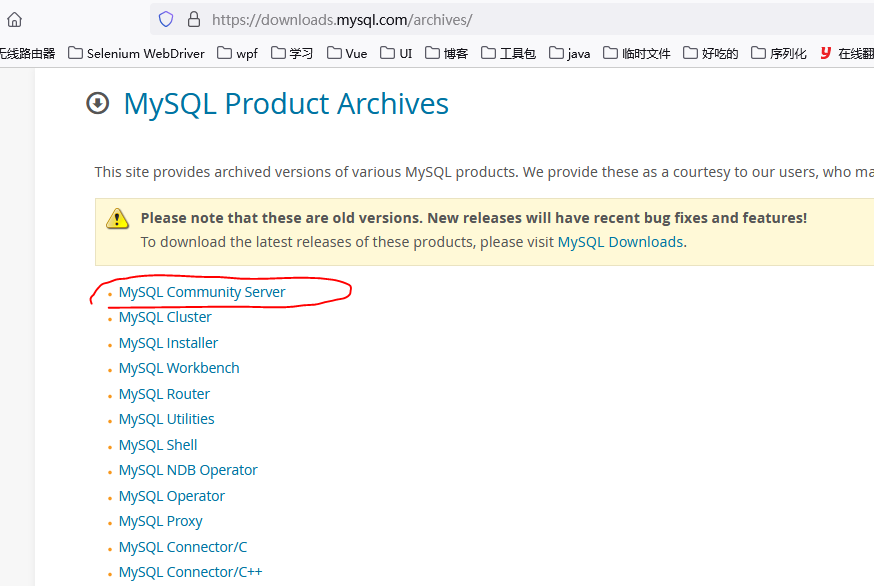The height and width of the screenshot is (586, 874).
Task: Expand the java bookmarks folder
Action: coord(569,53)
